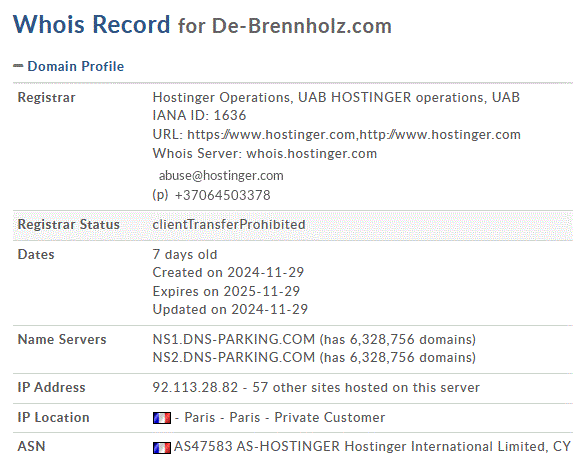Click the French flag in ASN row
This screenshot has height=461, width=574.
click(162, 447)
